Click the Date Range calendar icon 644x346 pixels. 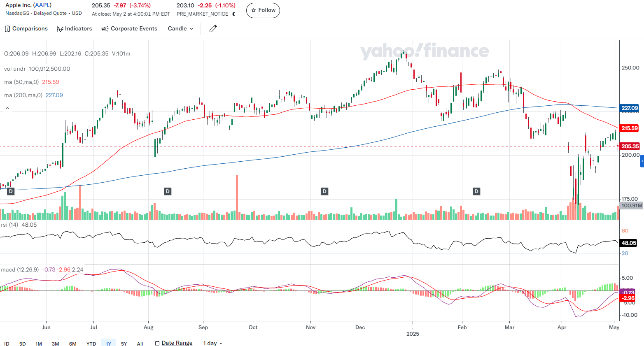pos(157,343)
